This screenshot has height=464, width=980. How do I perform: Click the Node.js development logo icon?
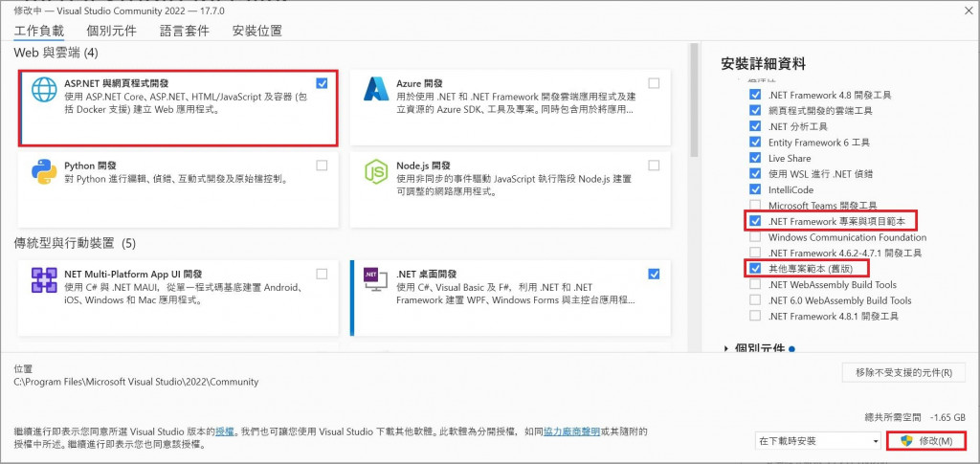[376, 172]
